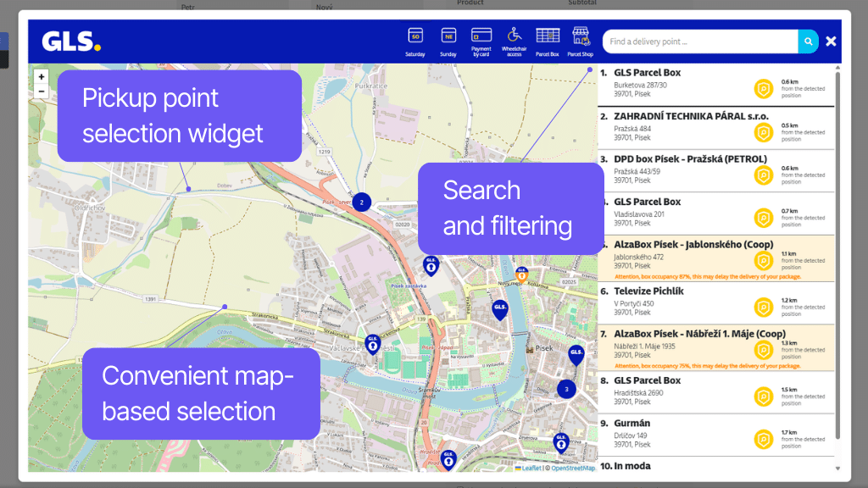Click locate icon for Hradišťská Parcel Box
This screenshot has width=868, height=488.
[764, 396]
